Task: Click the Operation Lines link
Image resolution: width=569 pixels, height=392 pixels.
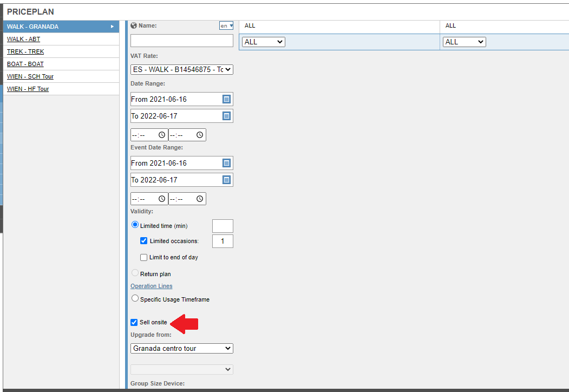Action: (x=151, y=285)
